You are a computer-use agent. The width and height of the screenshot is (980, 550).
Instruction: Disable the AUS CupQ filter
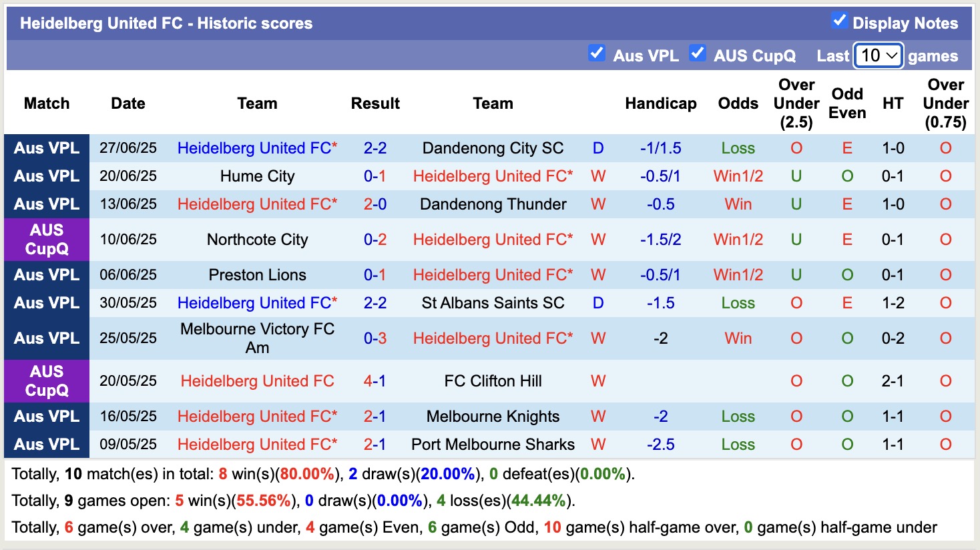click(698, 52)
